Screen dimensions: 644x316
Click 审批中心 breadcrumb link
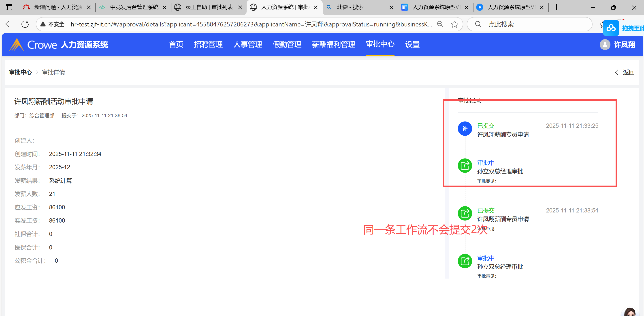click(x=21, y=72)
